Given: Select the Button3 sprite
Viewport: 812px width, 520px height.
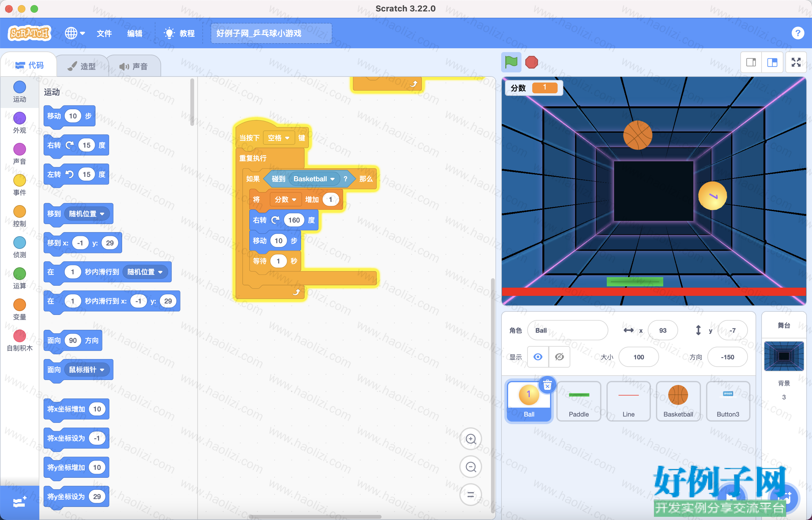Looking at the screenshot, I should 728,401.
